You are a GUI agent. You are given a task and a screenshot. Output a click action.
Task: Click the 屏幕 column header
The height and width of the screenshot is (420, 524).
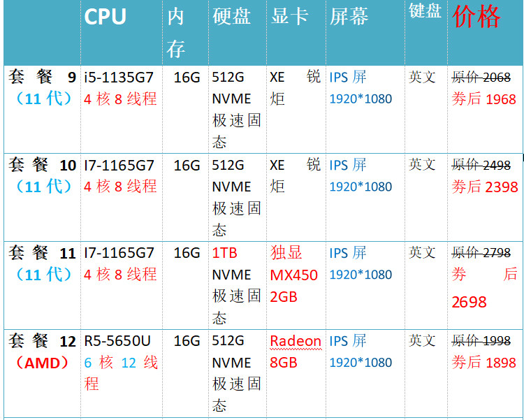tap(349, 16)
